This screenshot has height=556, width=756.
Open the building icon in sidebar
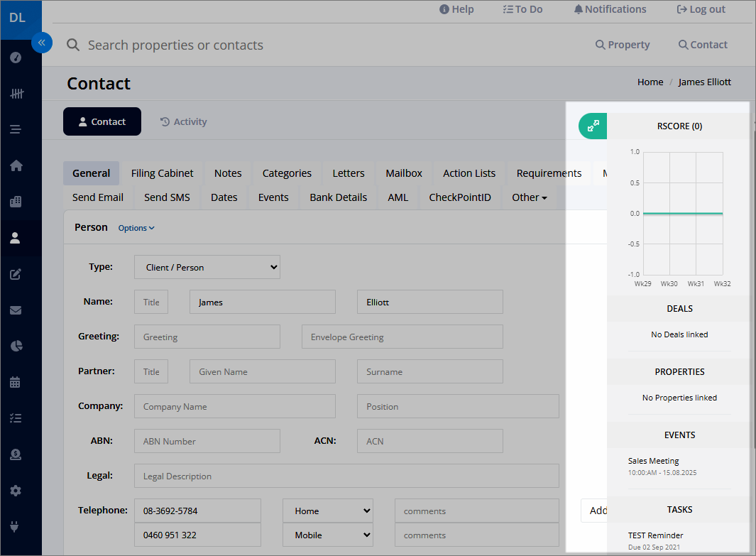(16, 202)
